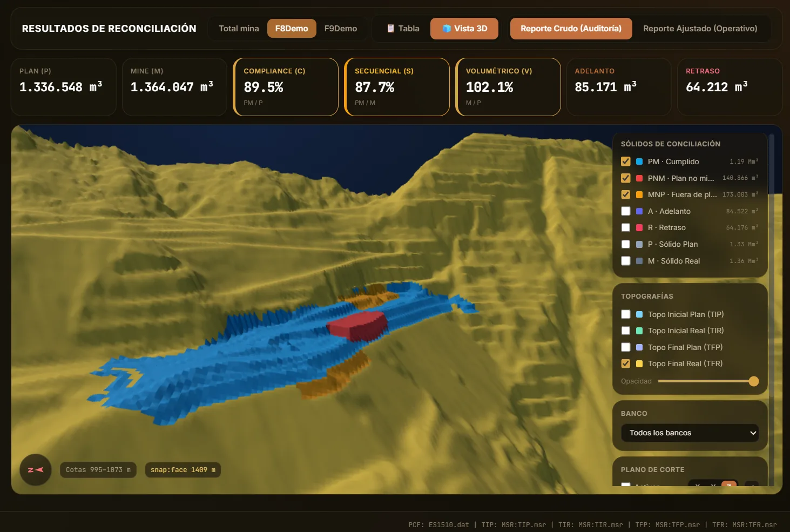The width and height of the screenshot is (790, 532).
Task: Click the 1.19 Mm³ value for PM
Action: [x=744, y=161]
